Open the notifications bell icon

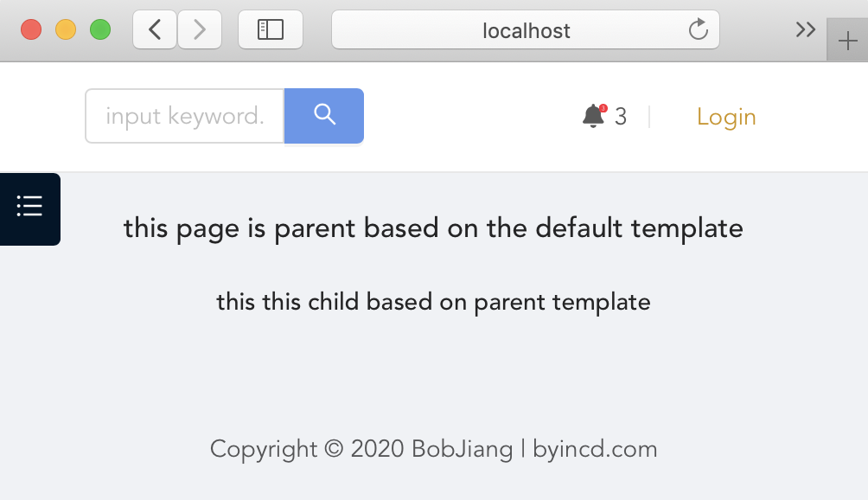coord(593,116)
